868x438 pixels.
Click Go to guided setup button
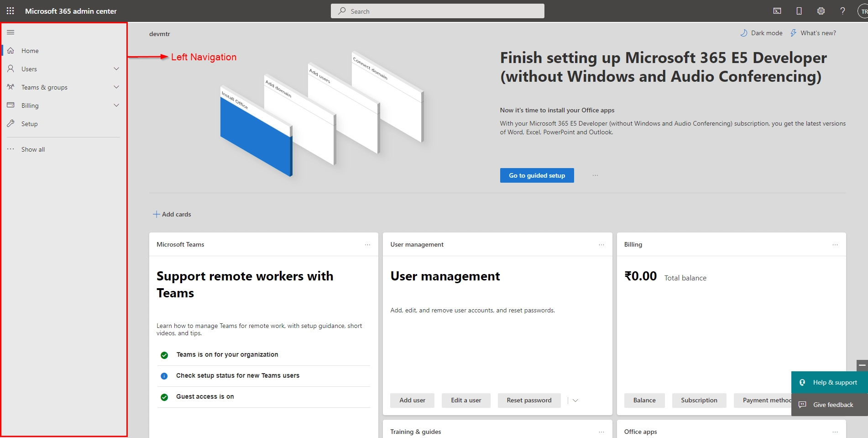point(537,175)
